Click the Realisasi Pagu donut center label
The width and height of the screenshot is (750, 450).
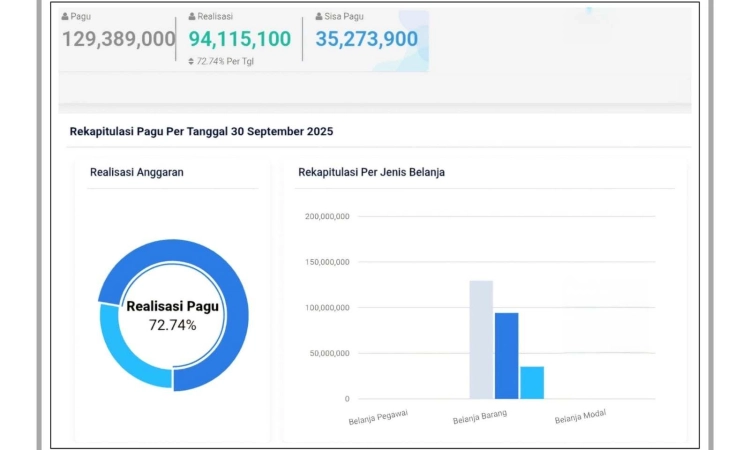click(172, 307)
